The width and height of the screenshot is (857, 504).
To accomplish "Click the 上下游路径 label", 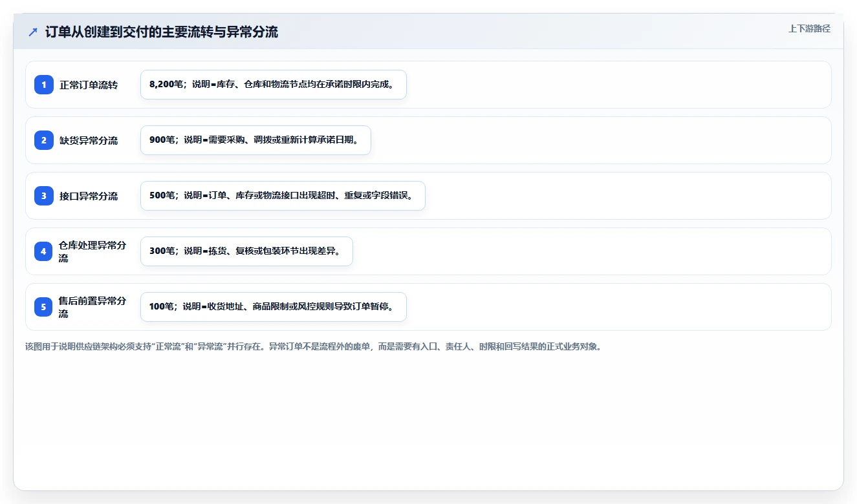I will pos(809,29).
